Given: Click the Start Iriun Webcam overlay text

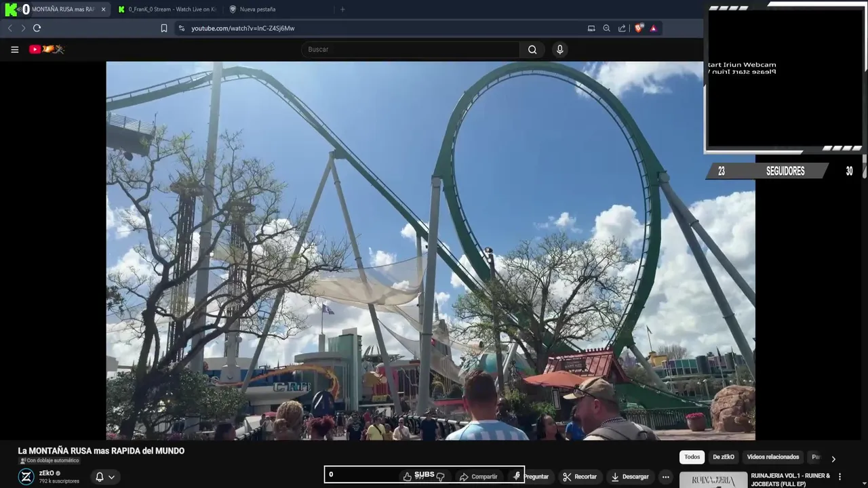Looking at the screenshot, I should [742, 65].
